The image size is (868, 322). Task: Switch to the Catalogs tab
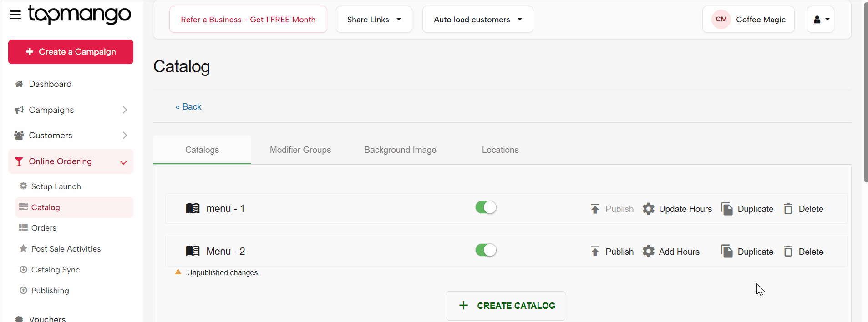click(x=202, y=150)
